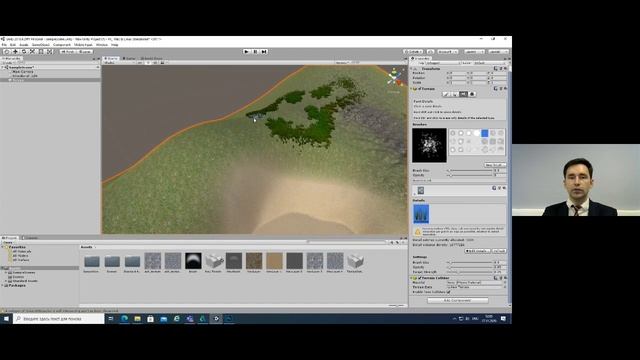Image resolution: width=640 pixels, height=360 pixels.
Task: Select the blue highlighted brush
Action: coord(484,133)
